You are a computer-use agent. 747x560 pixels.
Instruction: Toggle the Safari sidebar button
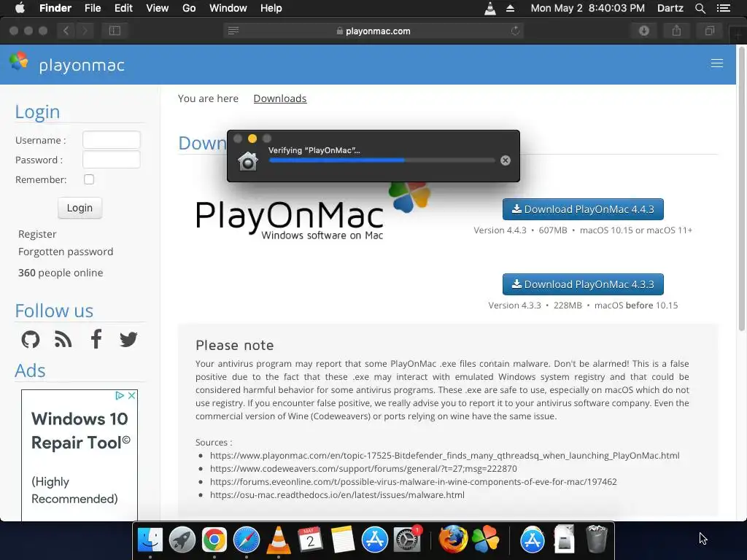(115, 31)
